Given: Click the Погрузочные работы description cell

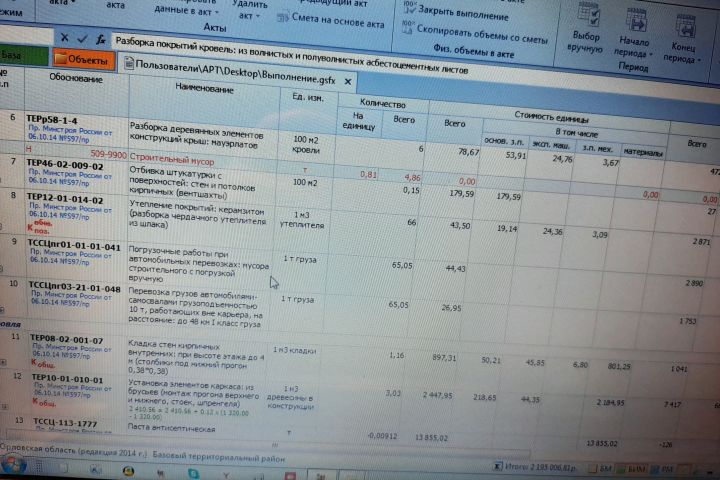Looking at the screenshot, I should coord(198,265).
